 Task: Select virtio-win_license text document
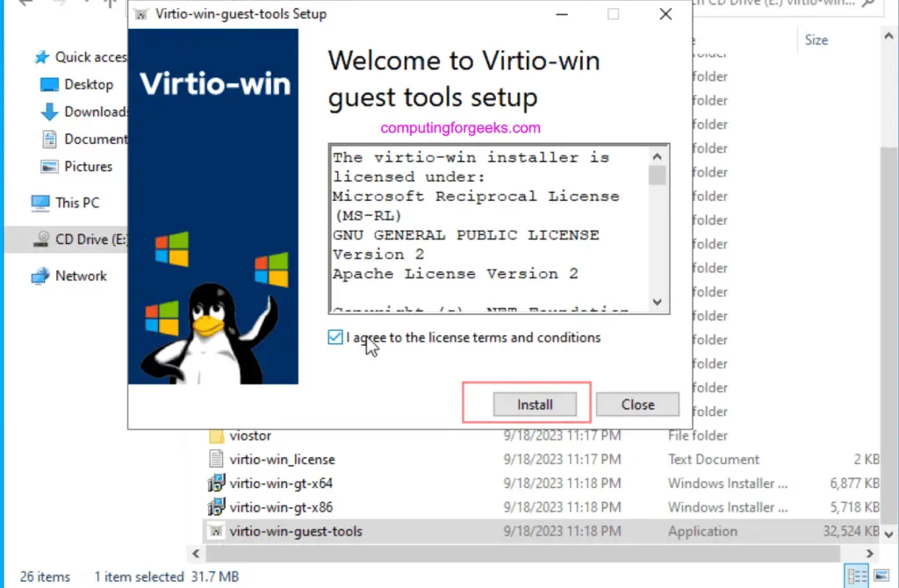[282, 460]
